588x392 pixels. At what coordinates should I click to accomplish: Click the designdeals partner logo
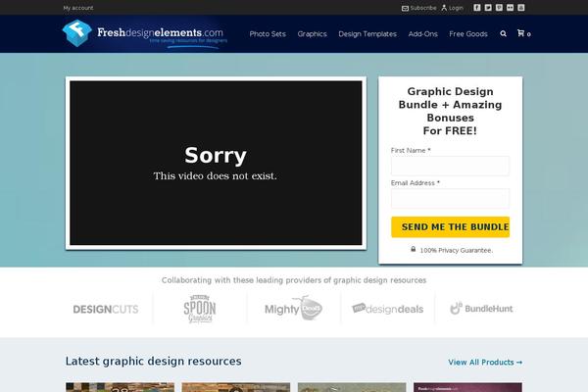[387, 309]
